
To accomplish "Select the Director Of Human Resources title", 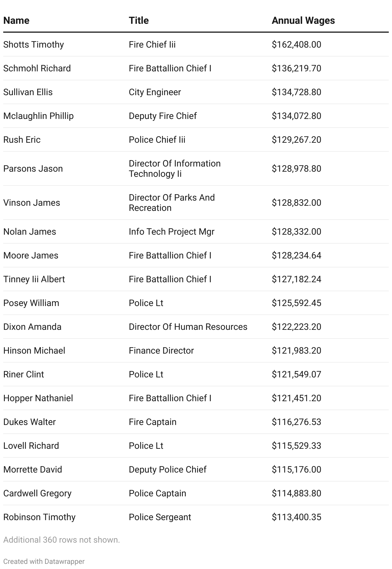I will [x=188, y=327].
